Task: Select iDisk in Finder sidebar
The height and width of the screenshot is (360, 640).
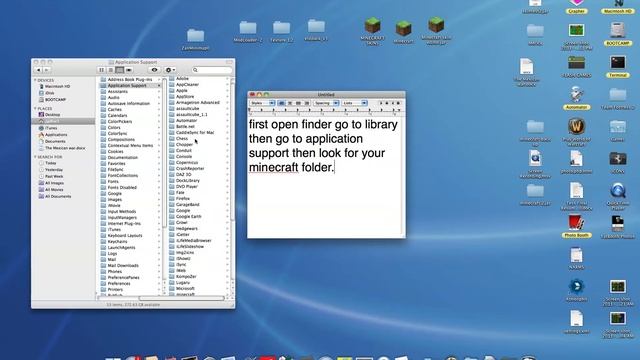Action: 47,93
